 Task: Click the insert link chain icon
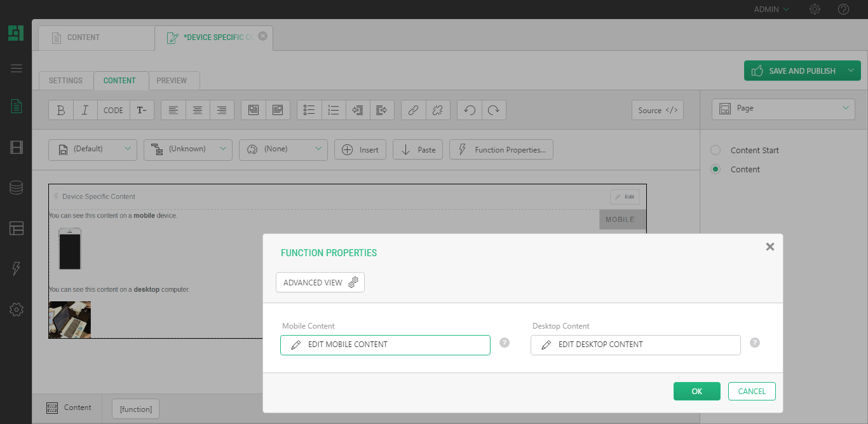[x=413, y=110]
